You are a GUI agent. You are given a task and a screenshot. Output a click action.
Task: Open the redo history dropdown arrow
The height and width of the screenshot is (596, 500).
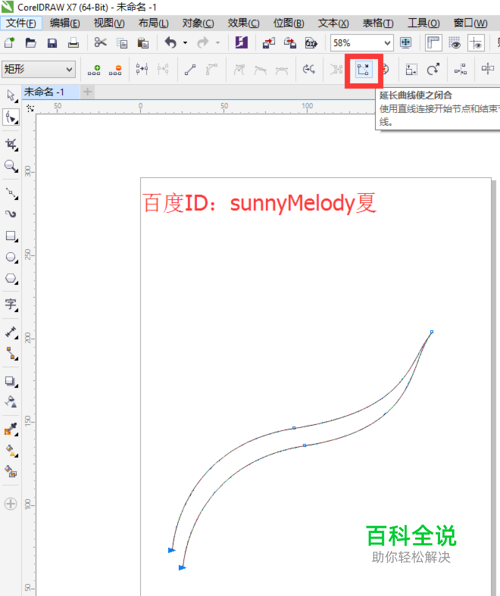[x=218, y=43]
